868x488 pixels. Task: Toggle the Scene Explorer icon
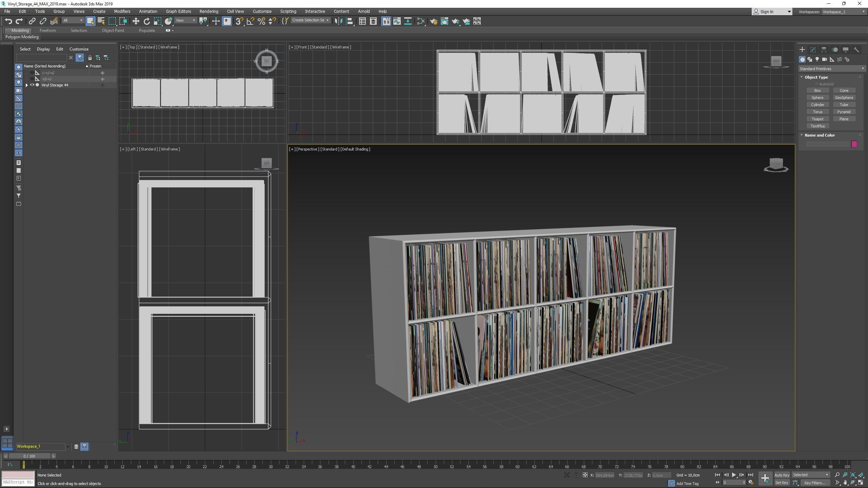tap(362, 21)
